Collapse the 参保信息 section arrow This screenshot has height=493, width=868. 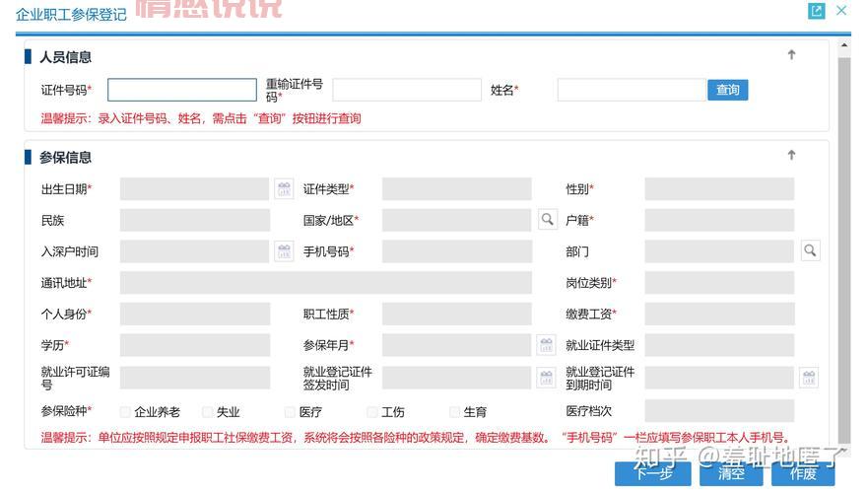[x=791, y=155]
